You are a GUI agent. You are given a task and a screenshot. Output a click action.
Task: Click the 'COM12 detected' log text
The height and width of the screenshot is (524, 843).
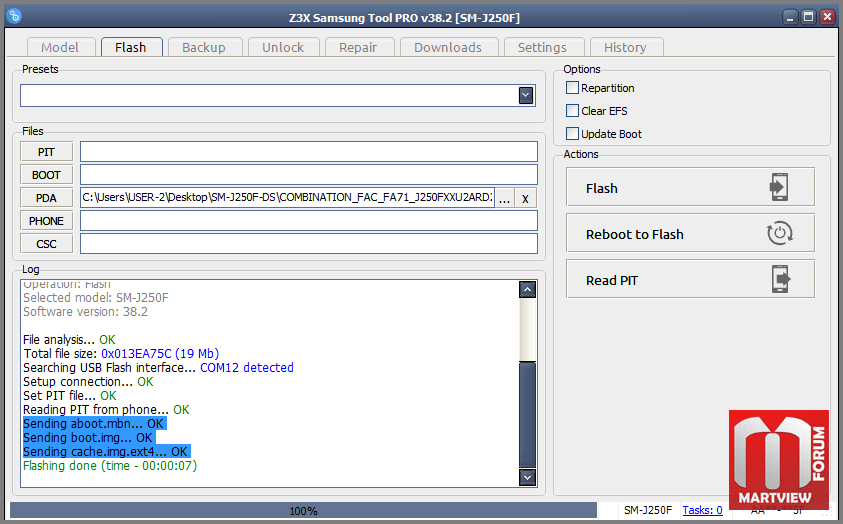pos(247,368)
